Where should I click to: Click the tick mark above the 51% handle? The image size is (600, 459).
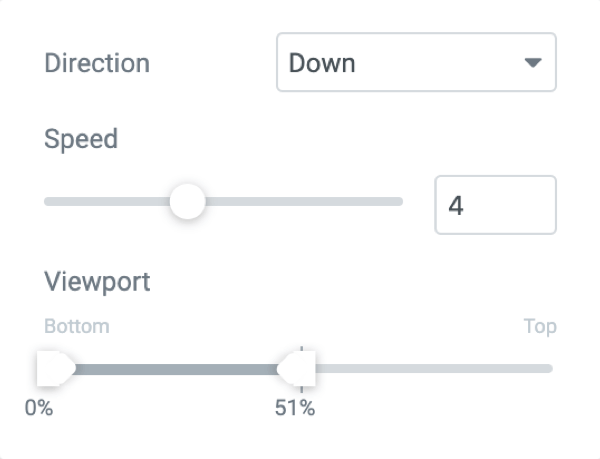point(301,346)
